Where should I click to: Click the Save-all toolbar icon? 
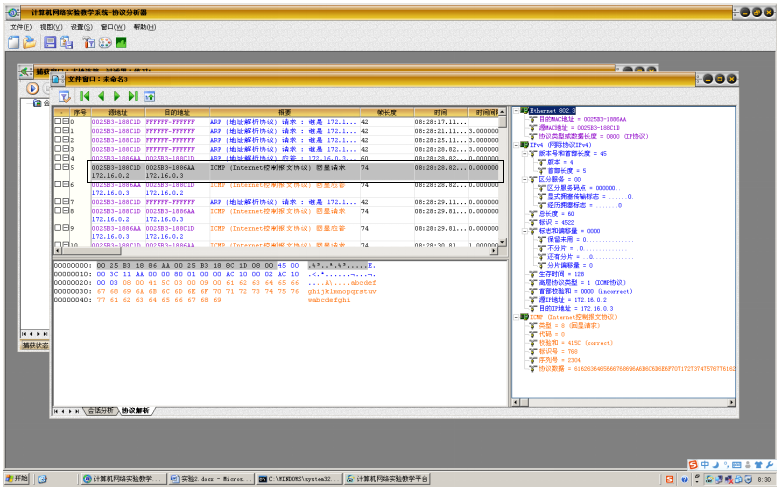tap(66, 43)
